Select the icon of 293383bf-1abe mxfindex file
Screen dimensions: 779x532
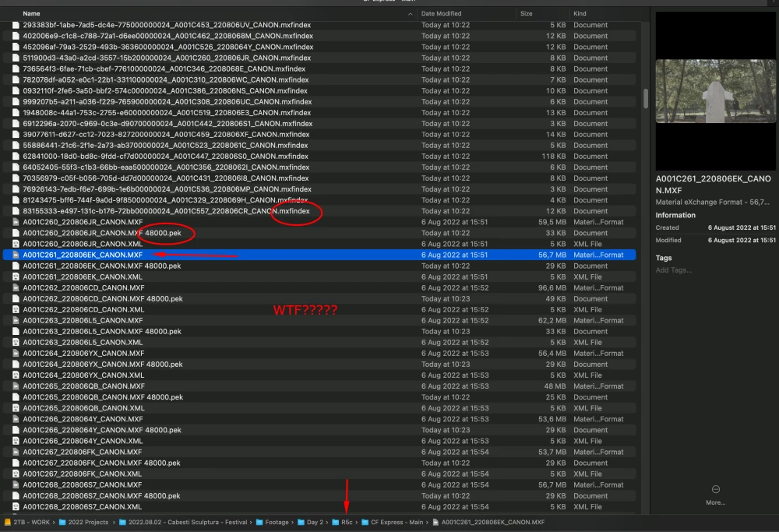click(16, 25)
